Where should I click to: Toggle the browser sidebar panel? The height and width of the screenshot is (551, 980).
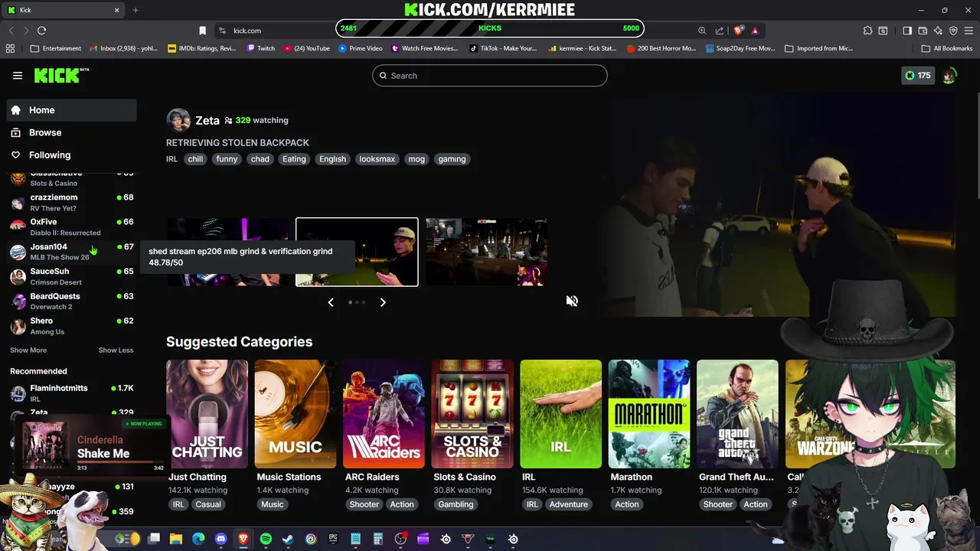point(907,31)
